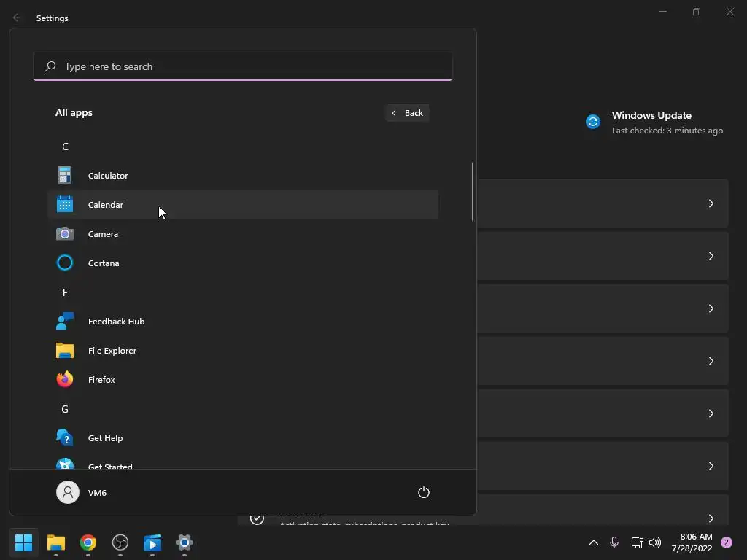
Task: Expand the second Settings row chevron
Action: click(x=711, y=256)
